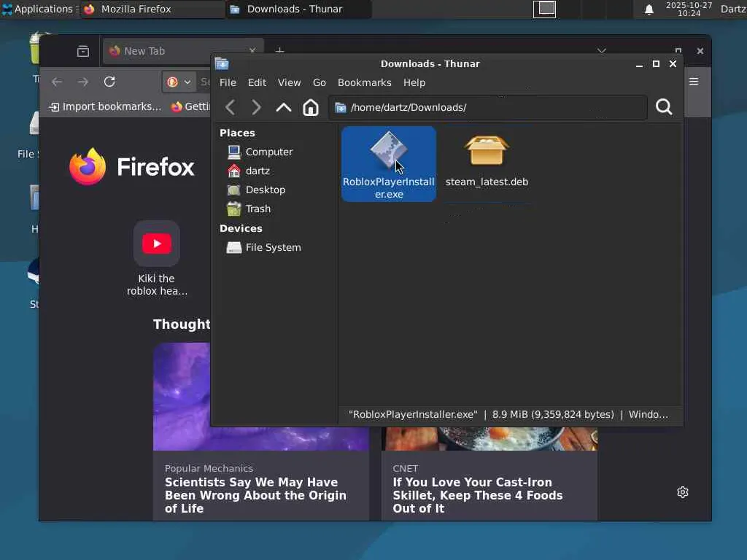Viewport: 747px width, 560px height.
Task: Click Firefox forward arrow
Action: pyautogui.click(x=83, y=82)
